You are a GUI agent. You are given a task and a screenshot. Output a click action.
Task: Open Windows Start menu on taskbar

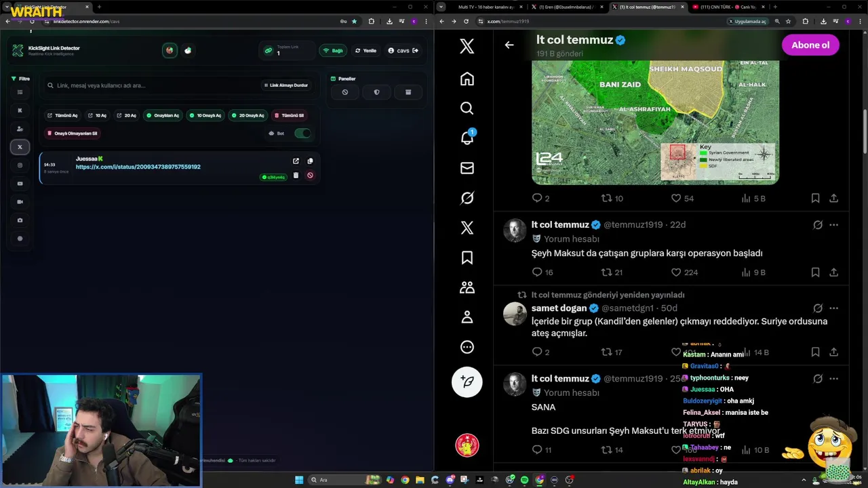(299, 480)
